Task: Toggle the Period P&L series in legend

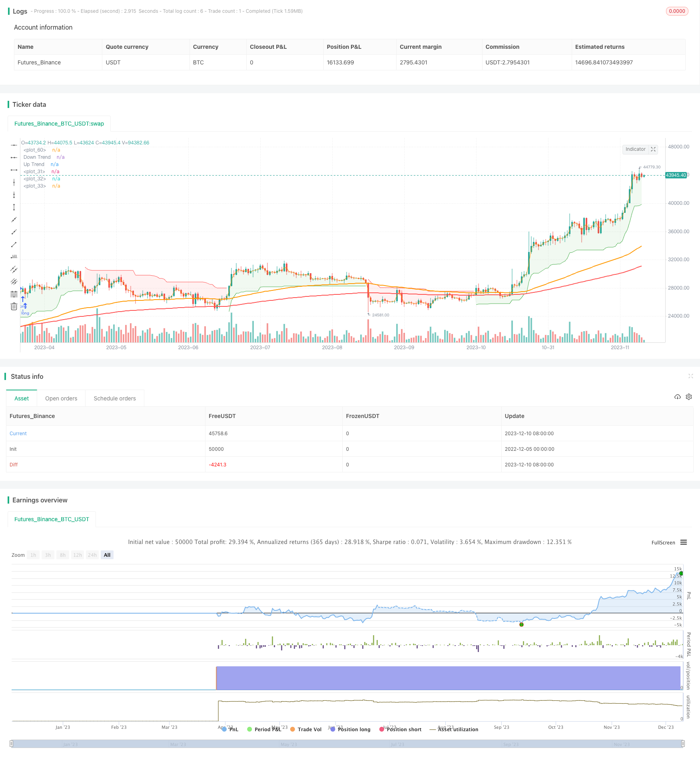Action: 264,729
